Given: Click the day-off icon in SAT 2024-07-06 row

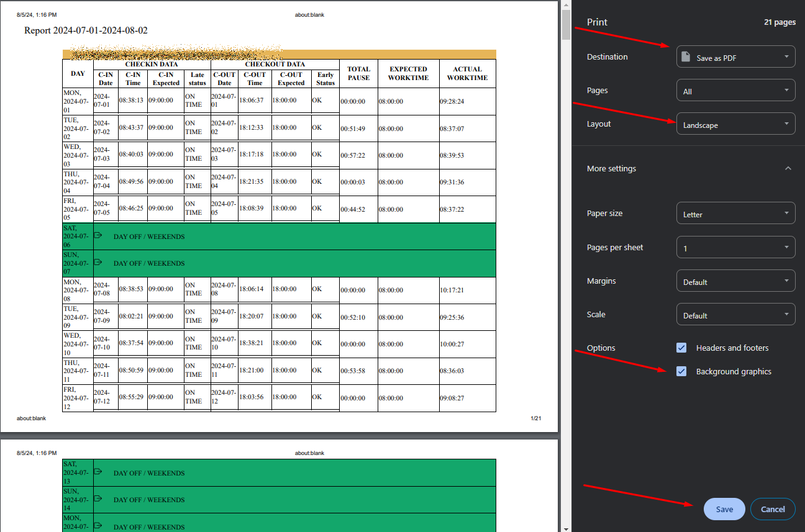Looking at the screenshot, I should 98,236.
